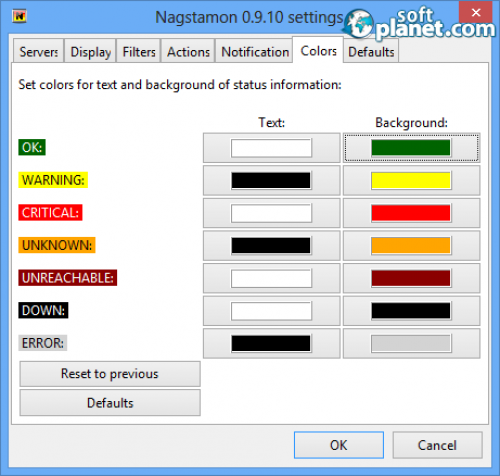Image resolution: width=500 pixels, height=476 pixels.
Task: Open the Notification tab
Action: point(255,51)
